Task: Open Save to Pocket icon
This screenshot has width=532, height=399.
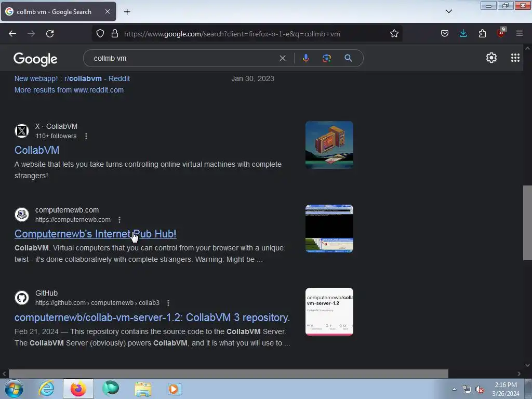Action: (x=445, y=34)
